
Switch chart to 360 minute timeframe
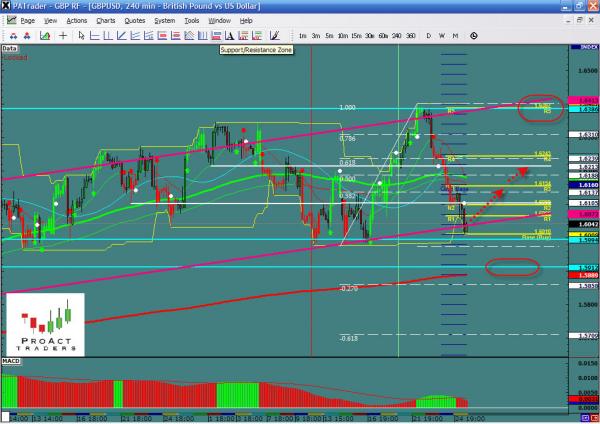pos(411,36)
